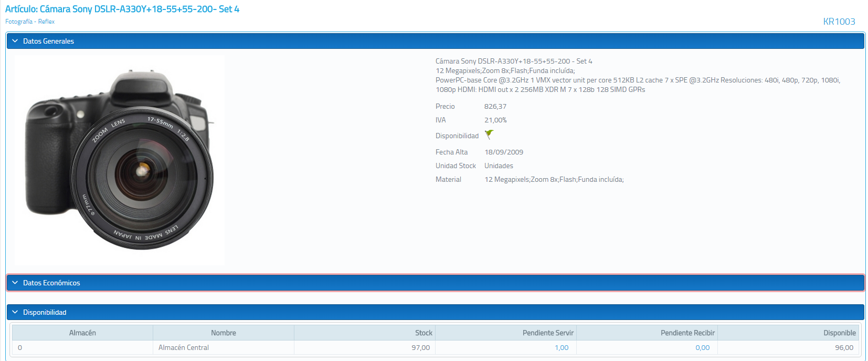Sort by the Stock column header
The image size is (868, 361).
(365, 333)
